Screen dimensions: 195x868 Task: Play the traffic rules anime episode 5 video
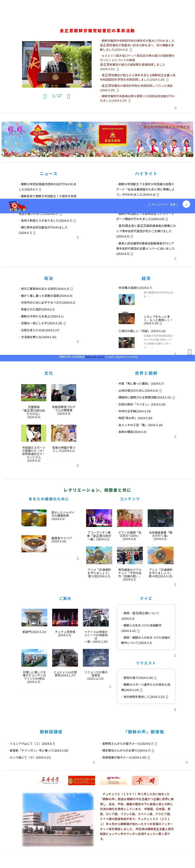99,555
